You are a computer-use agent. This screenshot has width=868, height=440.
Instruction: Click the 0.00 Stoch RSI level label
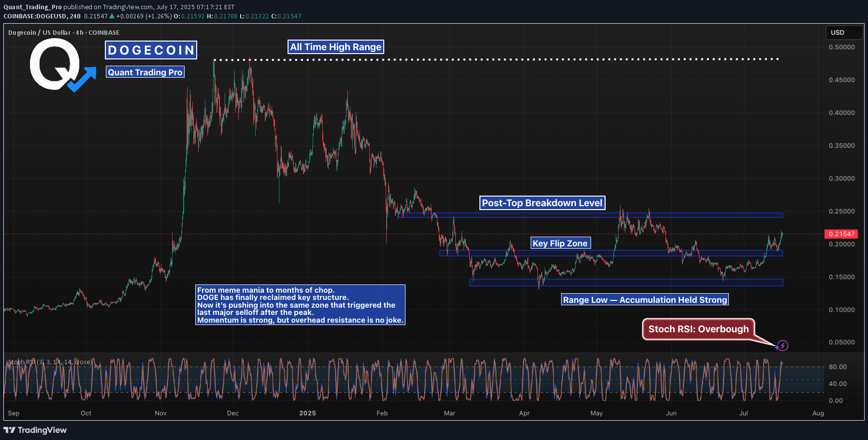point(836,400)
